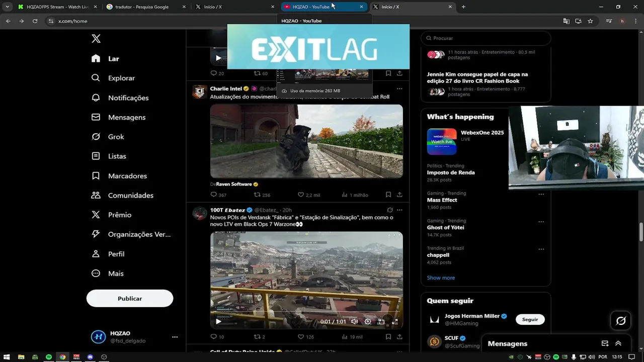
Task: Open Chrome tab search dropdown arrow
Action: coord(7,7)
